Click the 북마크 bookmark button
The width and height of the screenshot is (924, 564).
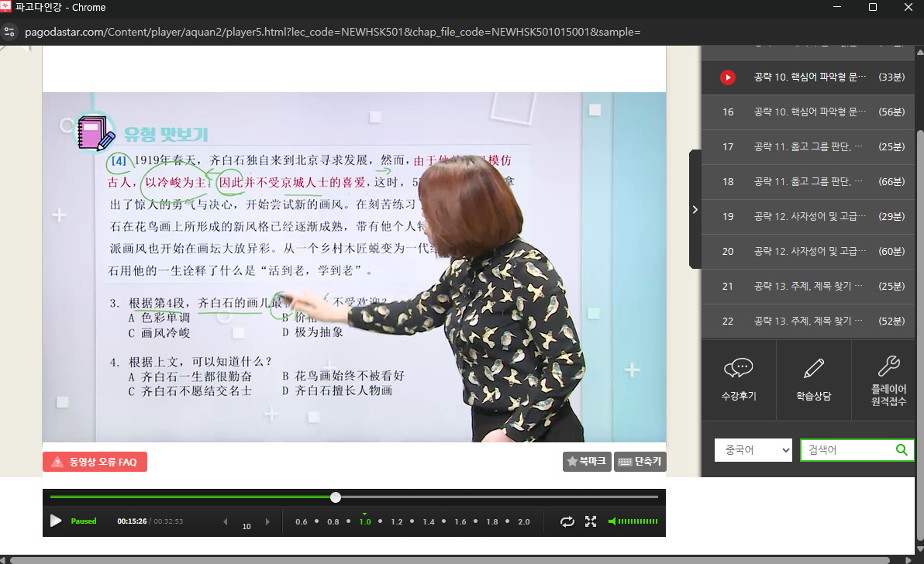[x=587, y=462]
